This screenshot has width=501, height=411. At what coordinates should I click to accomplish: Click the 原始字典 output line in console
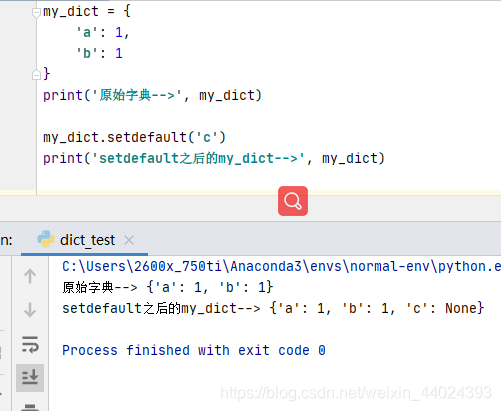point(168,287)
